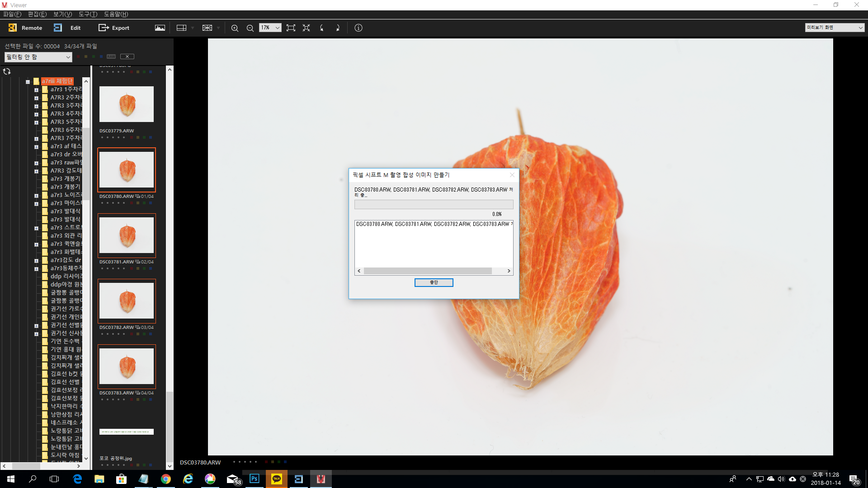Clear filters with the X button

(x=127, y=56)
